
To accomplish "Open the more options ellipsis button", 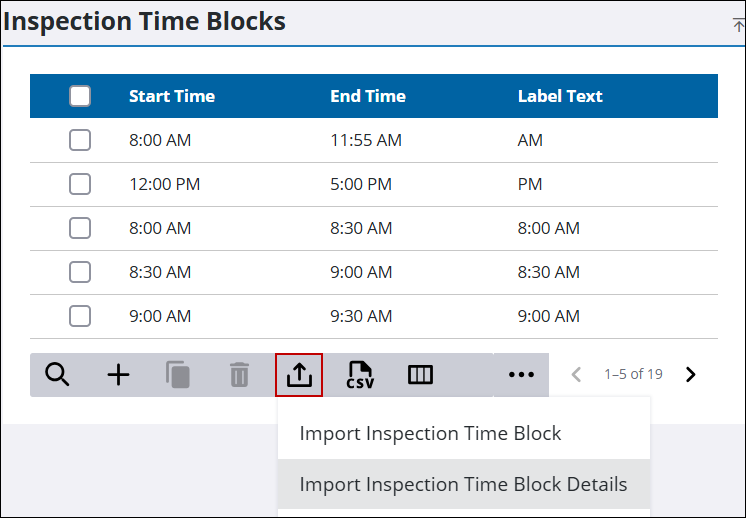I will [521, 375].
